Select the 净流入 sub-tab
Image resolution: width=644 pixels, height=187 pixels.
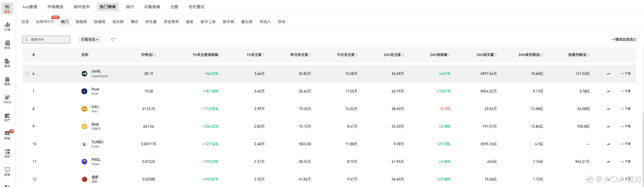click(265, 22)
